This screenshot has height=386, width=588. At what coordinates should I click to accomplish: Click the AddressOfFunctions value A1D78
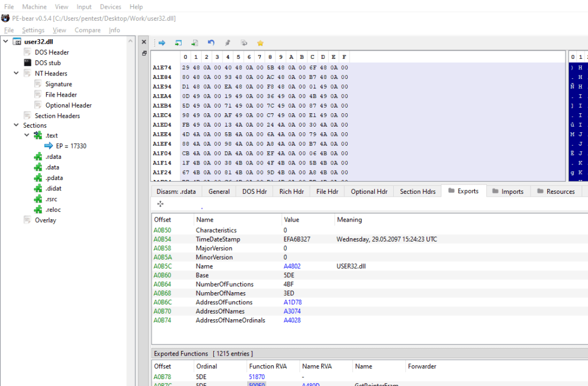click(293, 302)
